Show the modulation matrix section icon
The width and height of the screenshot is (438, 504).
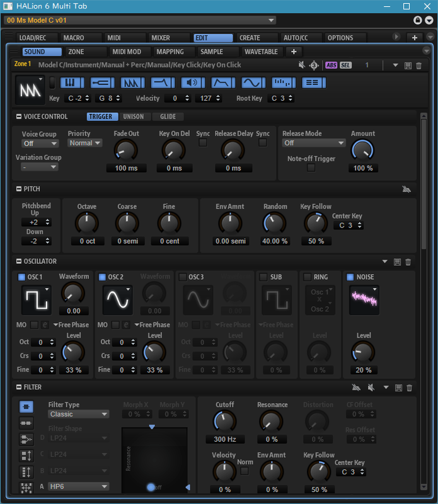[314, 83]
